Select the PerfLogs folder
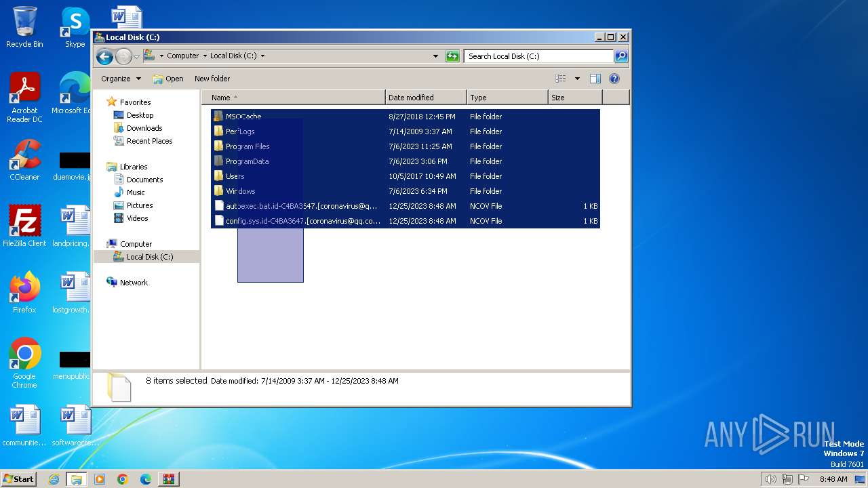Screen dimensions: 868x488 click(x=406, y=131)
